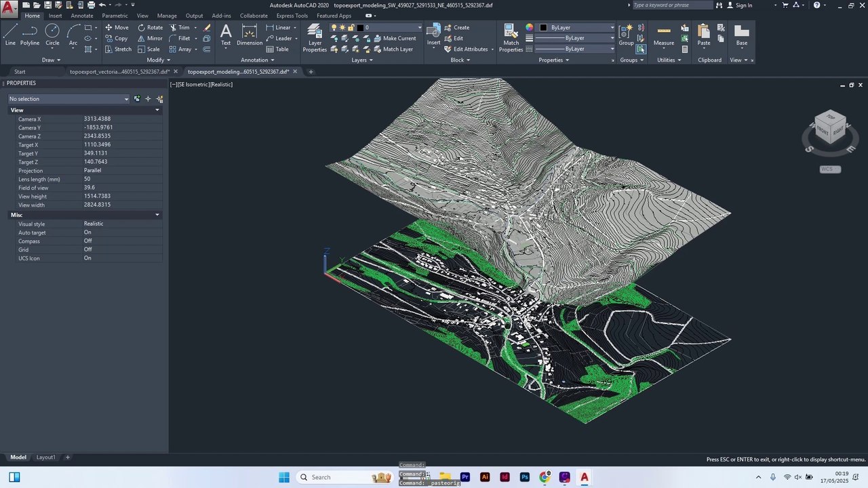This screenshot has height=488, width=868.
Task: Collapse the View properties section
Action: [x=157, y=110]
